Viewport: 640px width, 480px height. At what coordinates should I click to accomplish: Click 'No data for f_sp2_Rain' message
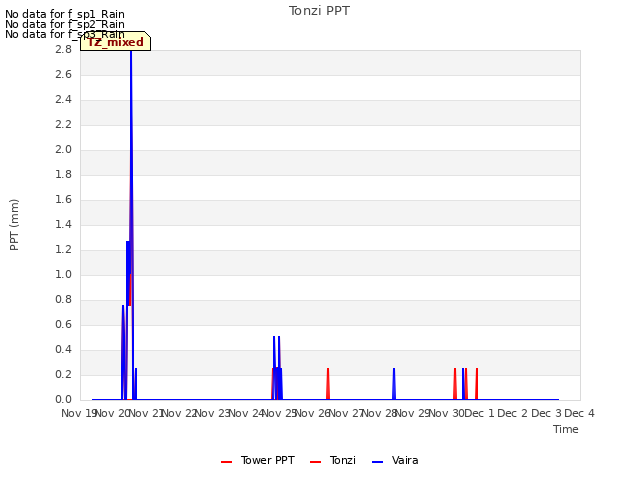[65, 24]
